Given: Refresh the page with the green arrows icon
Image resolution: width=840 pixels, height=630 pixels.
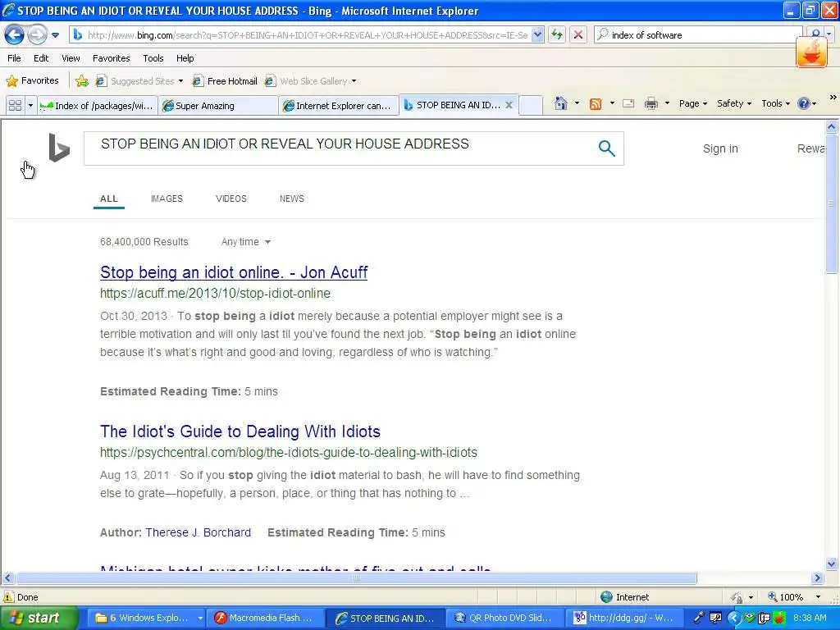Looking at the screenshot, I should pyautogui.click(x=557, y=35).
